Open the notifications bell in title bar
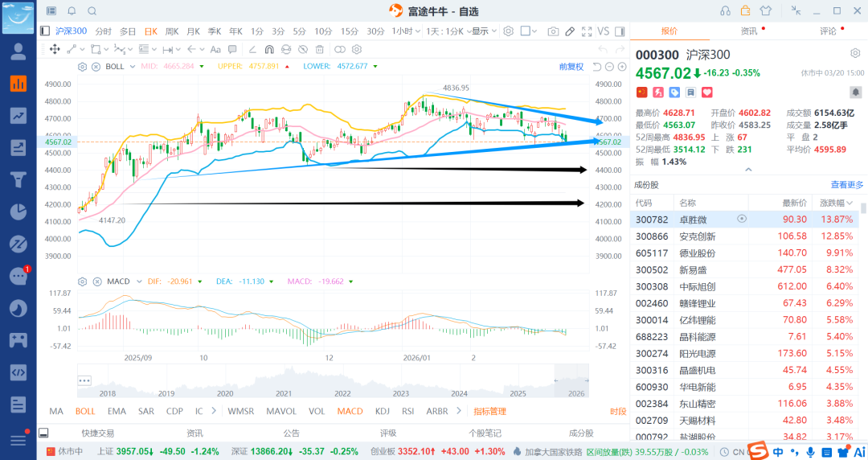This screenshot has height=460, width=868. (72, 11)
